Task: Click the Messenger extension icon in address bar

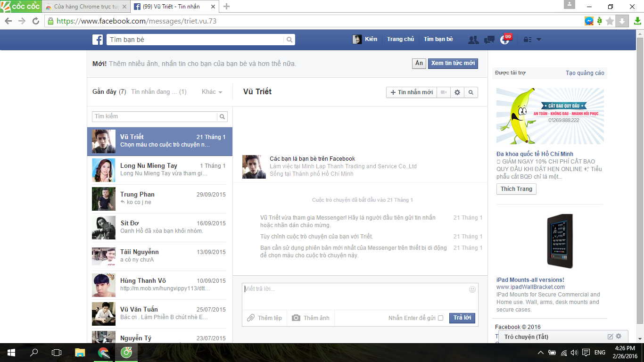Action: (x=589, y=21)
